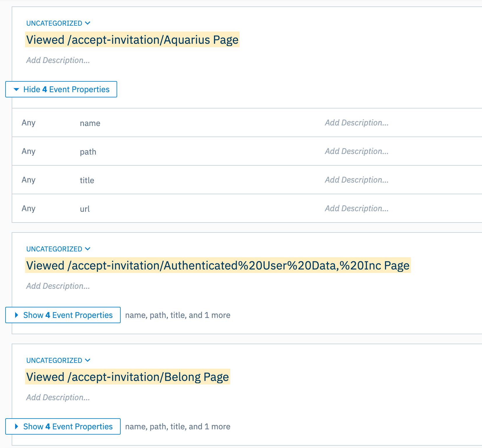The width and height of the screenshot is (482, 448).
Task: Select the path property label
Action: tap(88, 152)
